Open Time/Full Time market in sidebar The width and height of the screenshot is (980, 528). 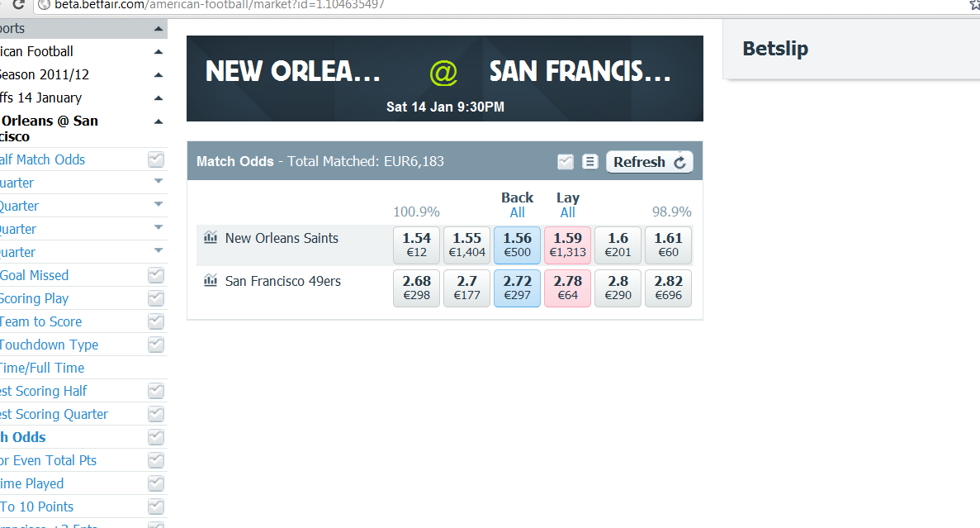42,368
